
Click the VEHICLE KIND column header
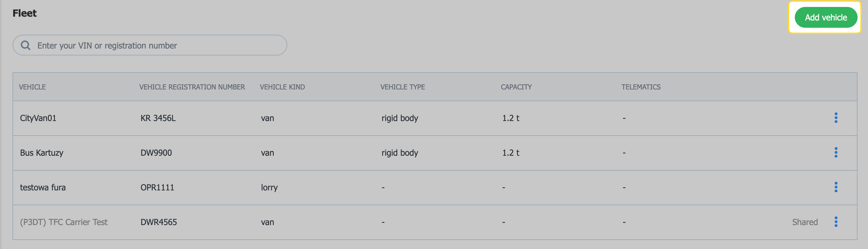pos(282,87)
